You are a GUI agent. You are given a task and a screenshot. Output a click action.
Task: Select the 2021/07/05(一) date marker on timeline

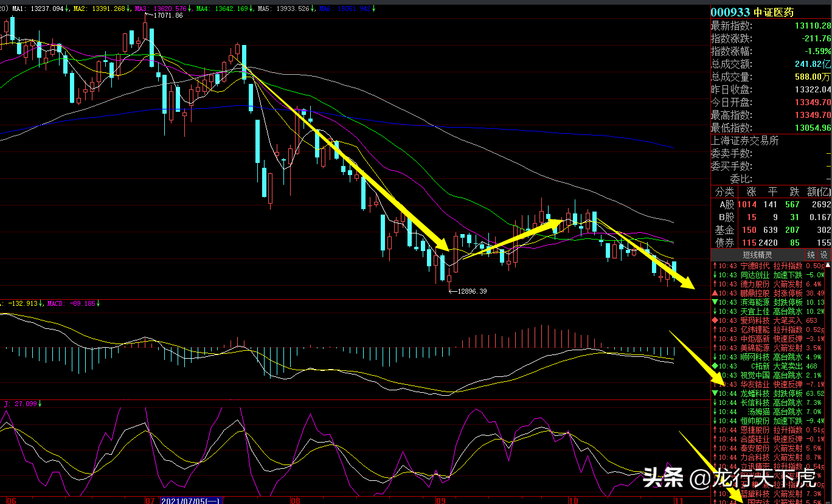pos(191,500)
